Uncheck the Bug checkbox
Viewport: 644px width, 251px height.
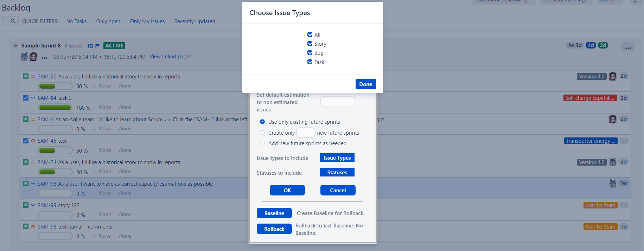[x=310, y=53]
